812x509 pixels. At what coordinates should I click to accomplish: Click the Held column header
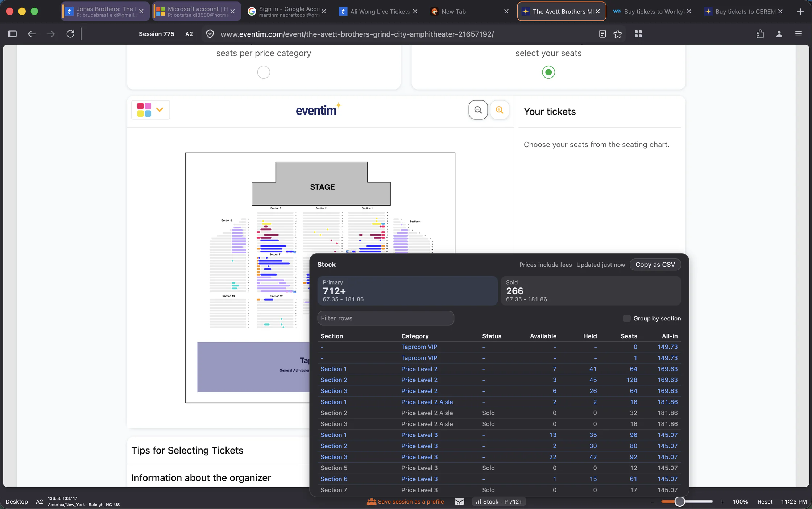[590, 336]
